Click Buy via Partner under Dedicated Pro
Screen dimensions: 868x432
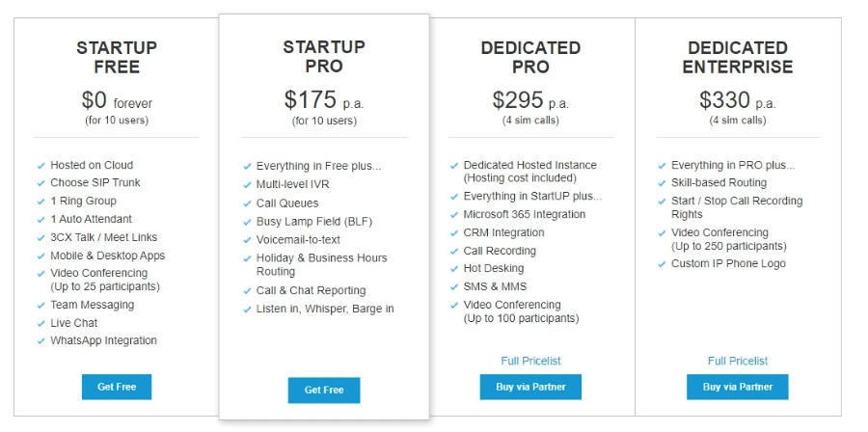pyautogui.click(x=530, y=387)
